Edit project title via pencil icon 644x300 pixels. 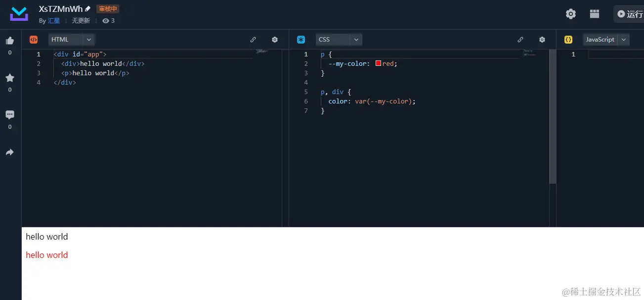click(88, 9)
